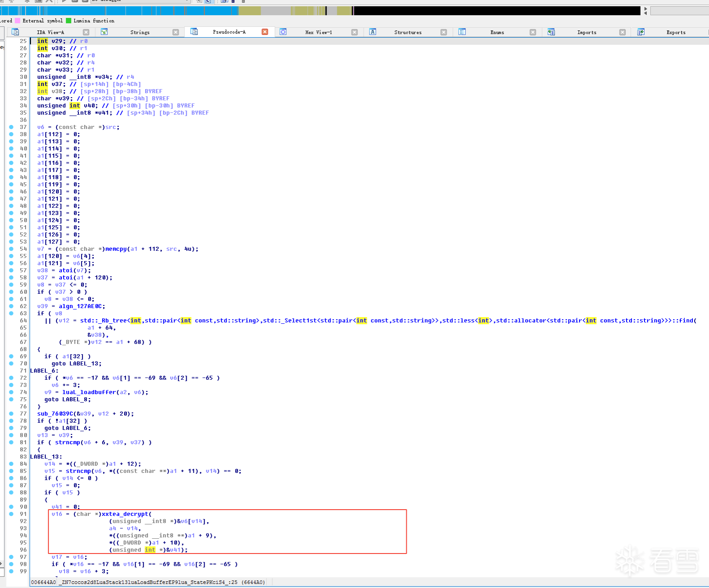The image size is (709, 588).
Task: Toggle breakpoint dot on line 85
Action: click(x=11, y=471)
